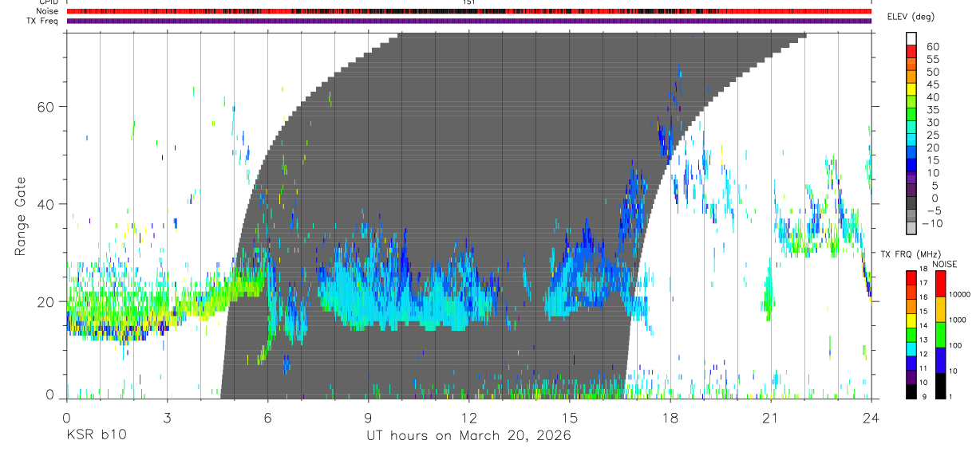Click the white top swatch of ELEV colorbar
Screen dimensions: 980x452
pyautogui.click(x=911, y=38)
